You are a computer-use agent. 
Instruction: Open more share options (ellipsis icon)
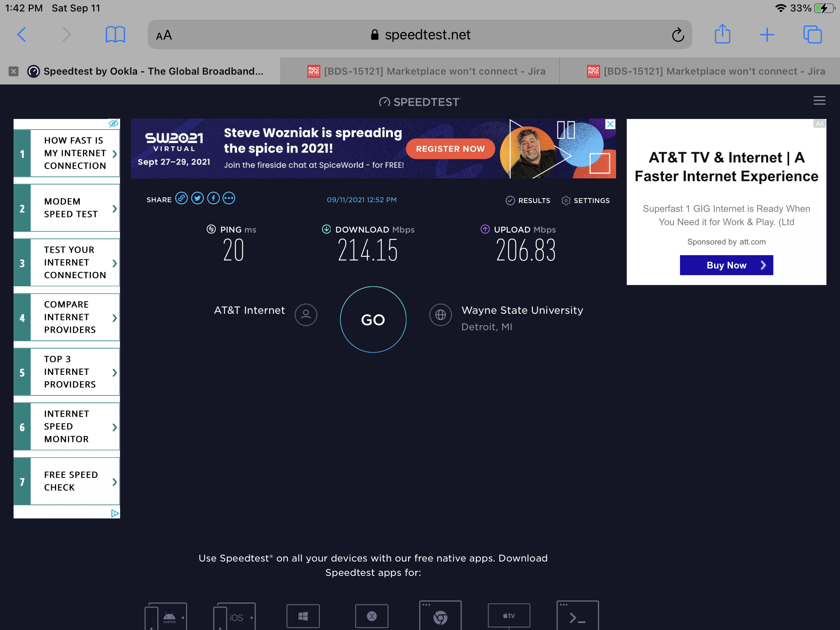(x=229, y=199)
